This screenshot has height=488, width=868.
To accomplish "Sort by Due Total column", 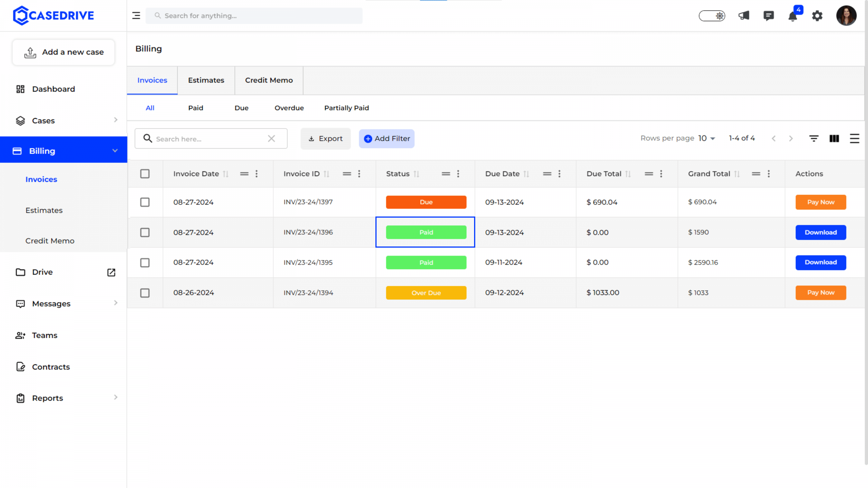I will (628, 174).
